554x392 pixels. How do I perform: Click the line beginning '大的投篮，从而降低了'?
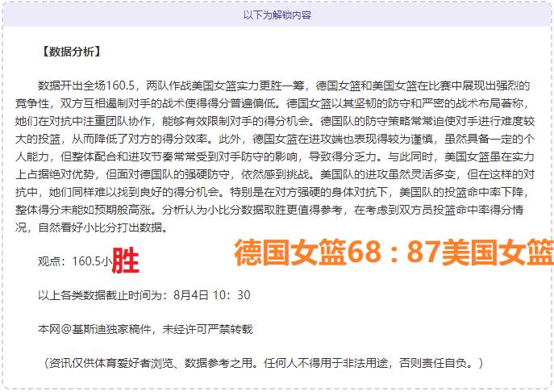(274, 139)
